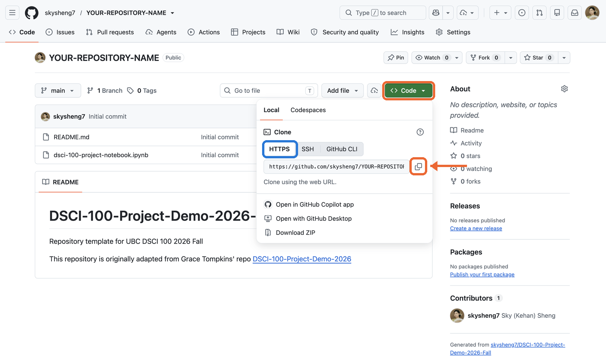Open with GitHub Desktop
The width and height of the screenshot is (606, 364).
click(x=308, y=219)
